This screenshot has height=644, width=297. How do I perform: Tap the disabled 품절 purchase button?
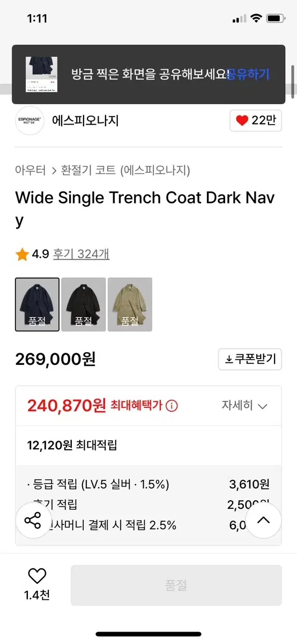point(176,586)
